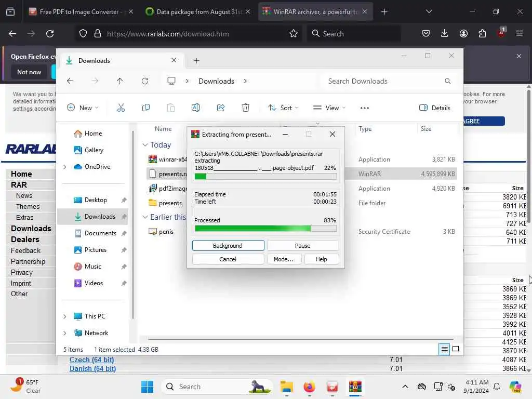The image size is (532, 399).
Task: Open the Sort dropdown
Action: tap(283, 108)
